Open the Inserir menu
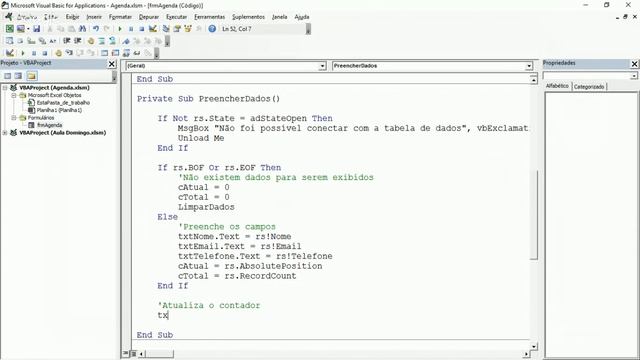 click(x=94, y=17)
